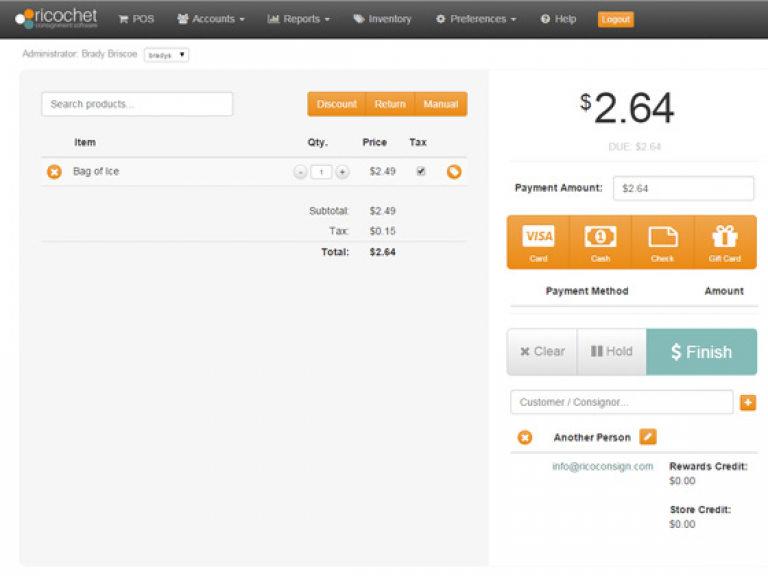Open the info@ricoconsign.com email link
Image resolution: width=768 pixels, height=576 pixels.
[602, 466]
